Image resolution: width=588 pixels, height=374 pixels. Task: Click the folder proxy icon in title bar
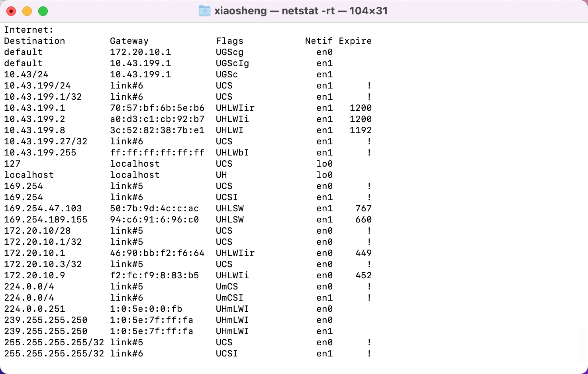click(204, 11)
